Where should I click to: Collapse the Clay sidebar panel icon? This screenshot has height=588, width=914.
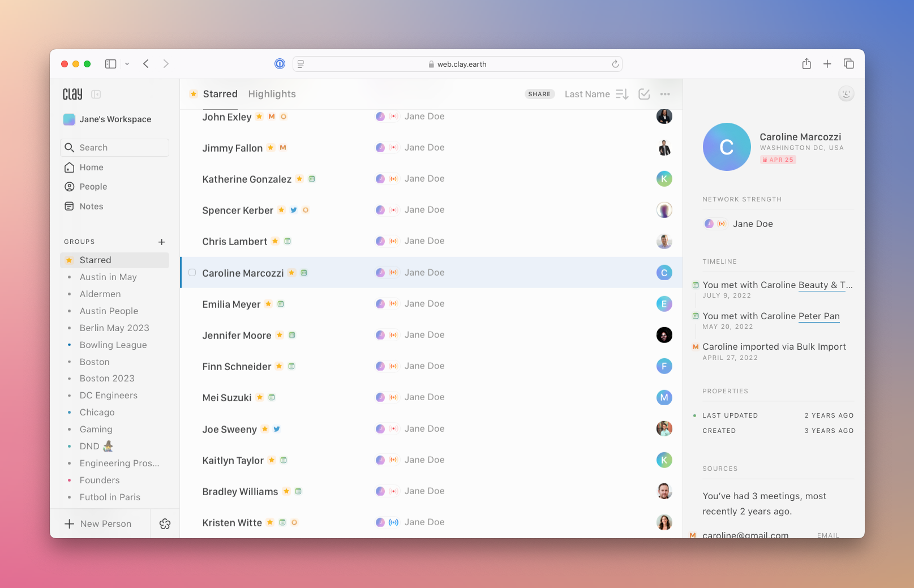pos(96,95)
